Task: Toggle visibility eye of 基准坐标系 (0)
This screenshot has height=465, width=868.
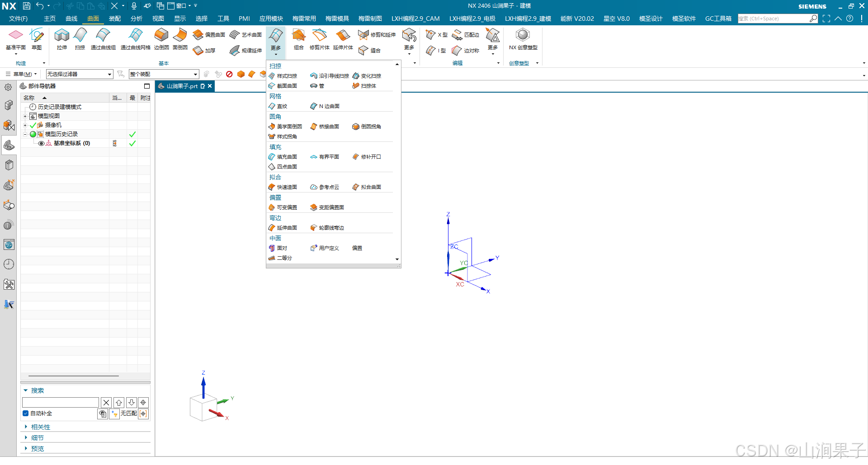Action: [x=41, y=143]
